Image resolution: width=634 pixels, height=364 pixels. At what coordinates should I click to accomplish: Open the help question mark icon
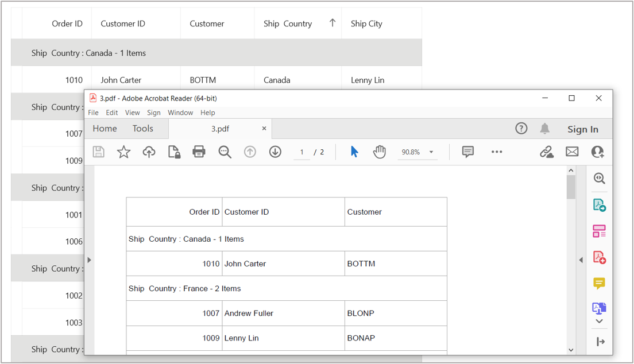coord(521,129)
